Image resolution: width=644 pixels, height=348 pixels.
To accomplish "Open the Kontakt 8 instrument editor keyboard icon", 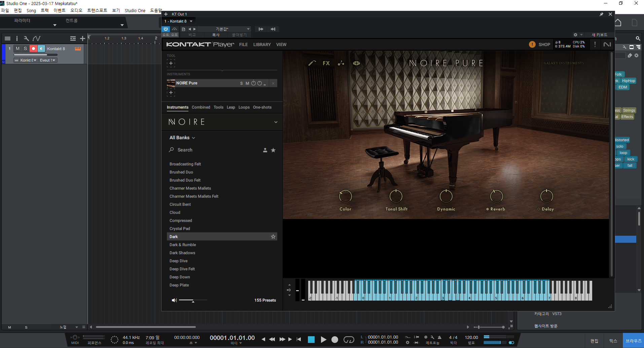I will coord(78,49).
